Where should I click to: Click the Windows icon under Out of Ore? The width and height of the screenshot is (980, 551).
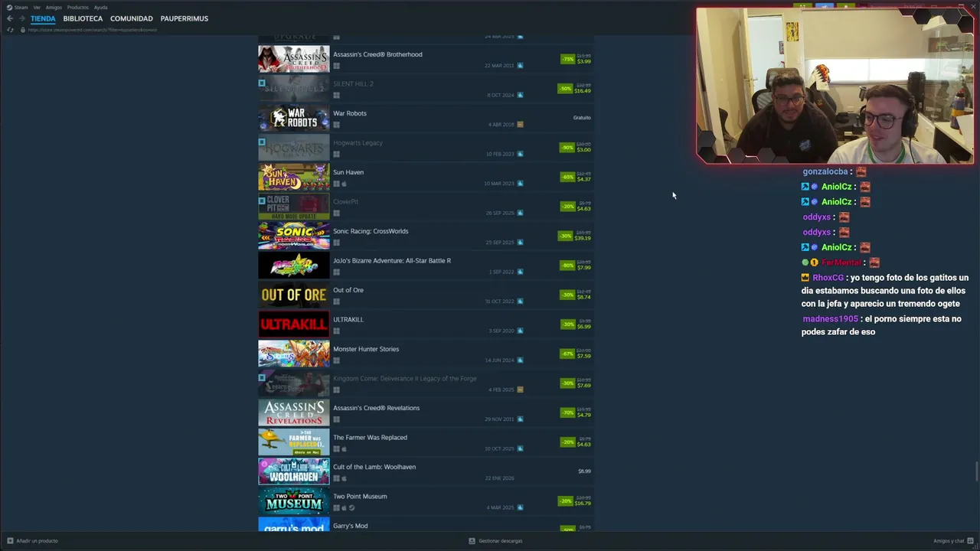click(336, 302)
